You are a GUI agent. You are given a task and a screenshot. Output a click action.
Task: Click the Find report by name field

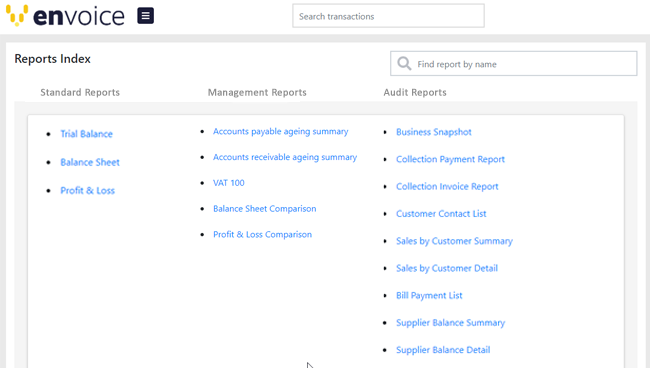(x=513, y=63)
